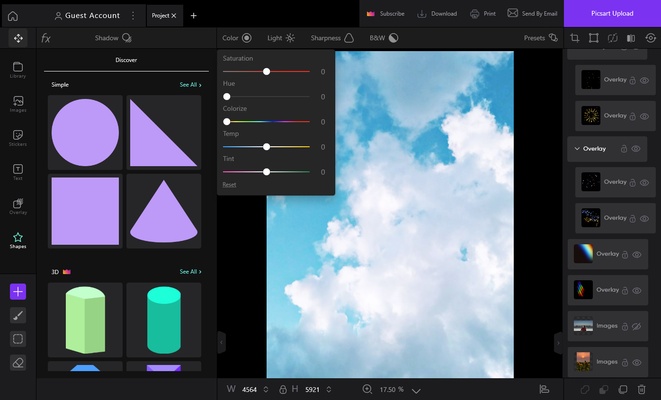Image resolution: width=661 pixels, height=400 pixels.
Task: Select the Brush tool
Action: coord(18,315)
